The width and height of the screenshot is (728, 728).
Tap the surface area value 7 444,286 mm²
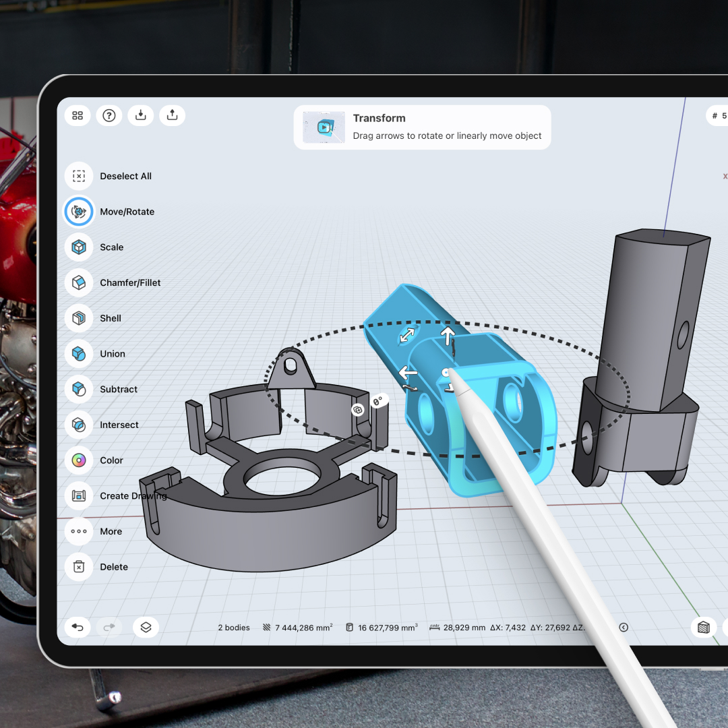tap(303, 628)
